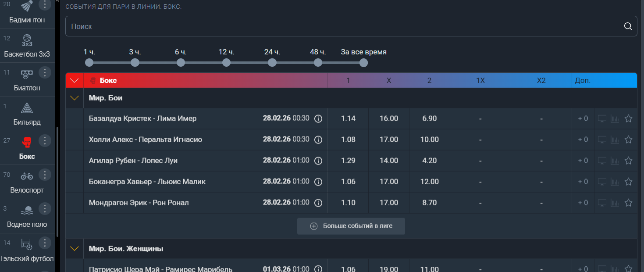The height and width of the screenshot is (272, 644).
Task: Collapse the Мир. Бои league
Action: coord(75,98)
